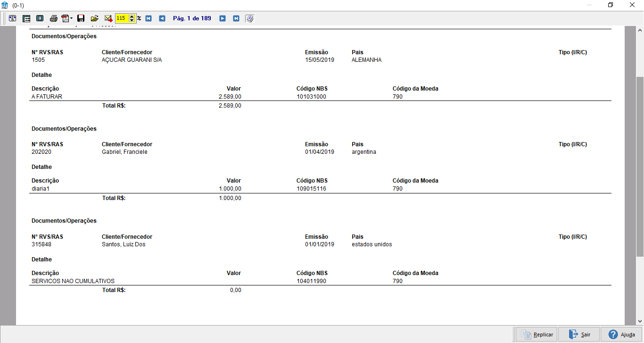644x343 pixels.
Task: Jump to the last page
Action: [x=236, y=18]
